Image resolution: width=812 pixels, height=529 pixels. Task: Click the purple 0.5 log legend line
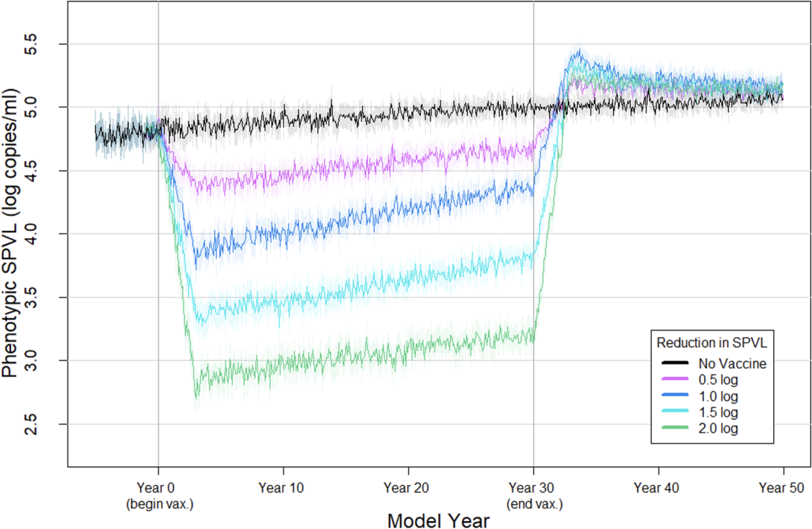point(675,379)
